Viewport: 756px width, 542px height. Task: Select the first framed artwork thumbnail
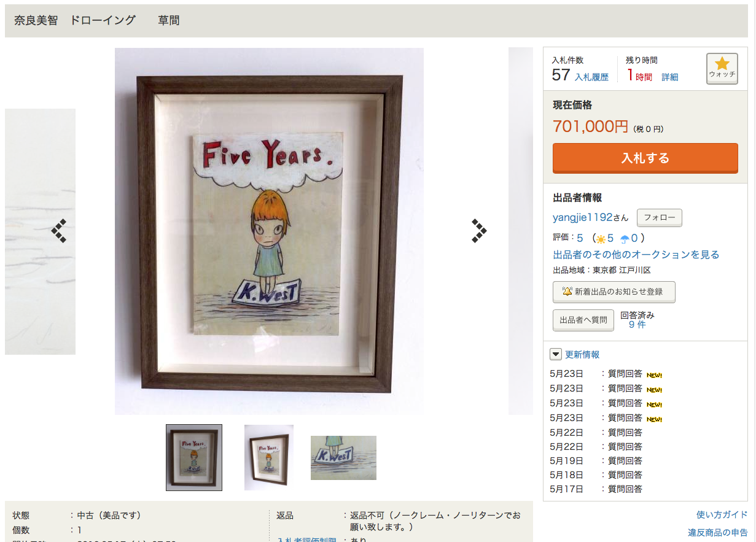coord(194,457)
